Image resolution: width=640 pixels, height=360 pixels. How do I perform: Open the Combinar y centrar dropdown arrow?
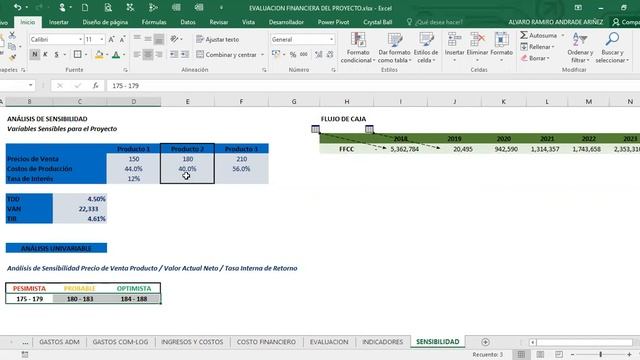262,55
